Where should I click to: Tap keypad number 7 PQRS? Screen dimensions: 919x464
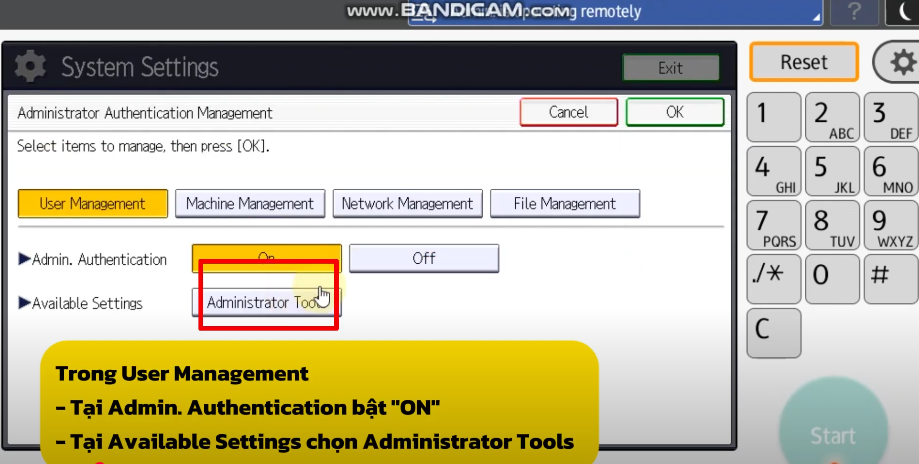coord(774,225)
